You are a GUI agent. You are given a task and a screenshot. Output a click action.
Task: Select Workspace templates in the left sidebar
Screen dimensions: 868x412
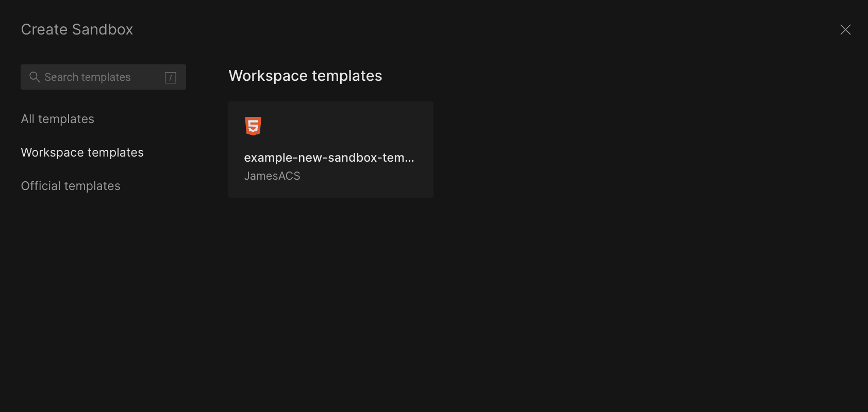pyautogui.click(x=82, y=152)
